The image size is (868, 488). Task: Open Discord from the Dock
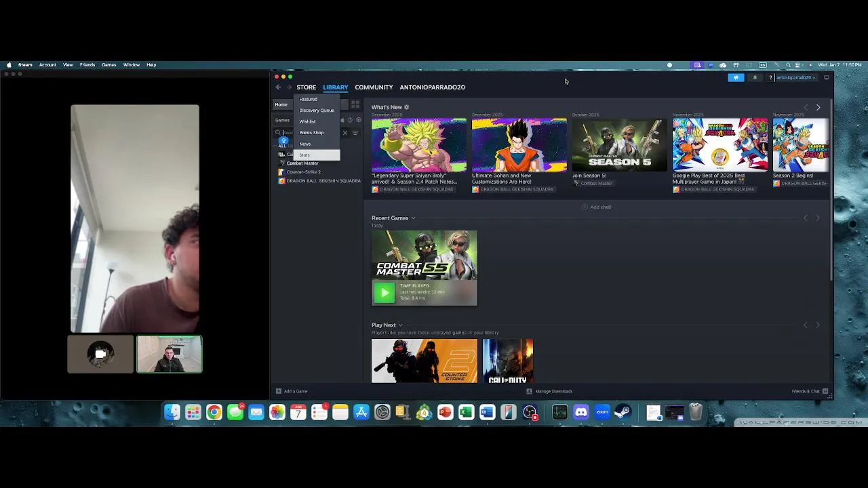(581, 412)
